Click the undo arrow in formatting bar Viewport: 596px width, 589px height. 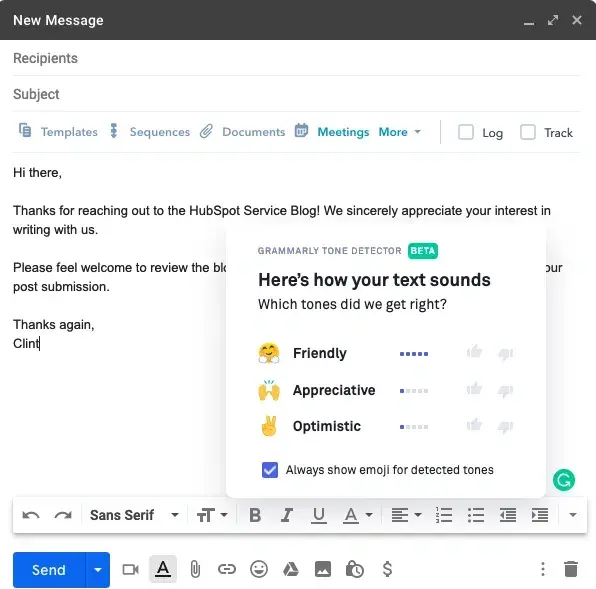[31, 515]
